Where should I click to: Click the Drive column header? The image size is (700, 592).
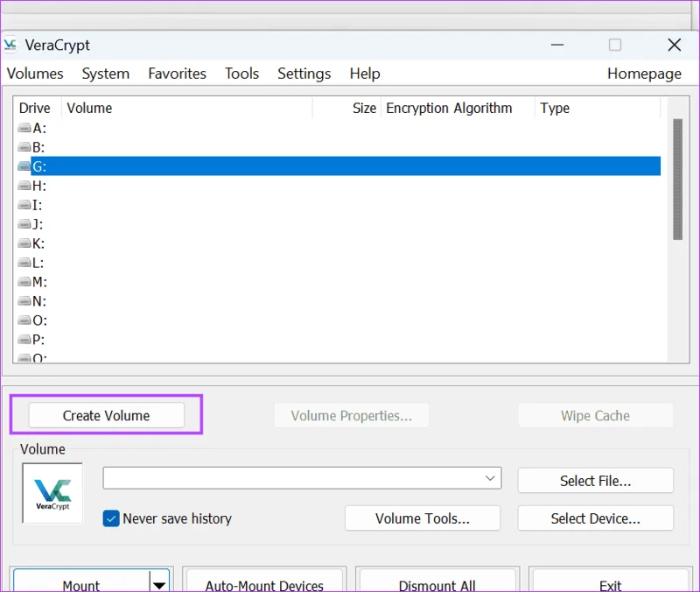coord(35,108)
